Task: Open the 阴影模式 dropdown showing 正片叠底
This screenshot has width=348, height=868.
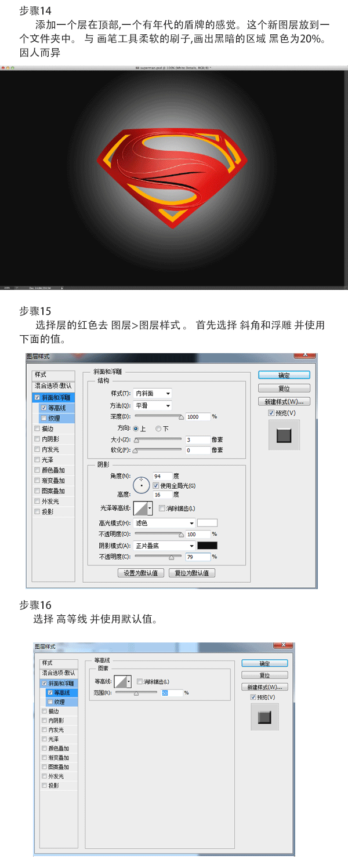Action: [x=164, y=546]
